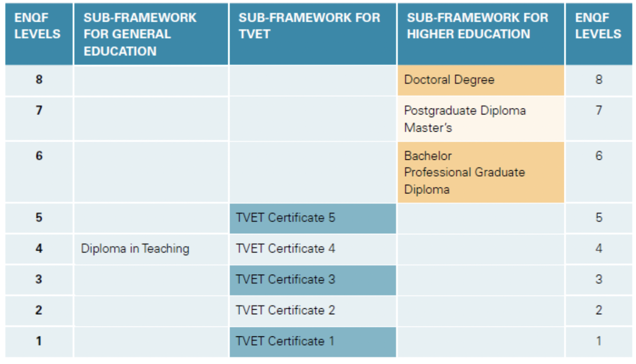The image size is (636, 364).
Task: Select the TVET Certificate 1 cell
Action: point(313,341)
